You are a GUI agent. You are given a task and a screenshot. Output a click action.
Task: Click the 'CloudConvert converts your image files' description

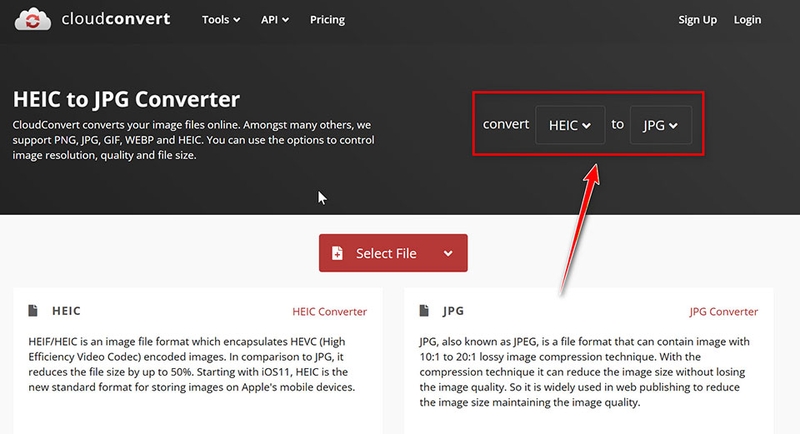point(193,140)
